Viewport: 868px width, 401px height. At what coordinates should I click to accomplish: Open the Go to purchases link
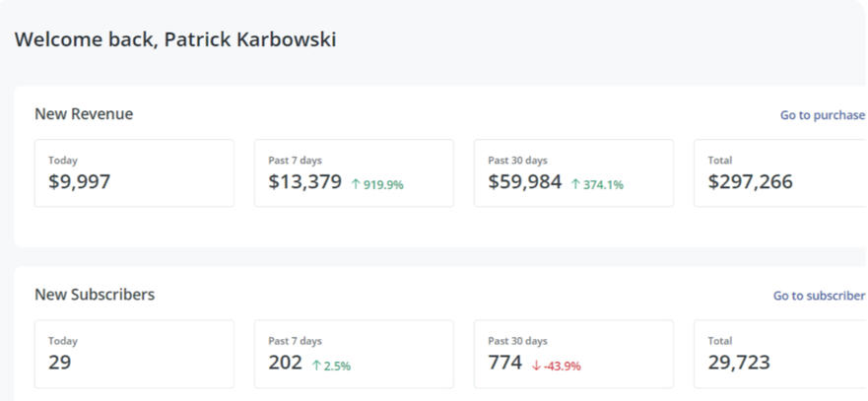point(823,115)
